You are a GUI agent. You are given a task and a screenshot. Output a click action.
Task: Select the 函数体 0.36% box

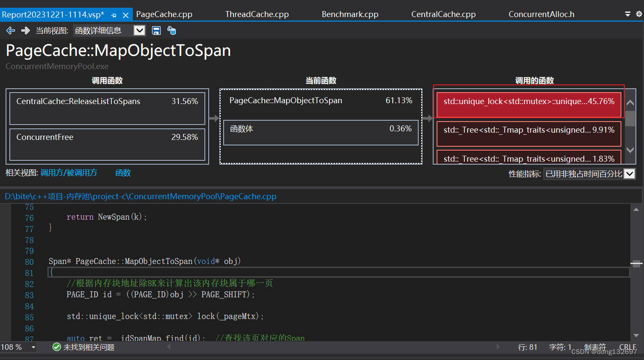click(321, 132)
